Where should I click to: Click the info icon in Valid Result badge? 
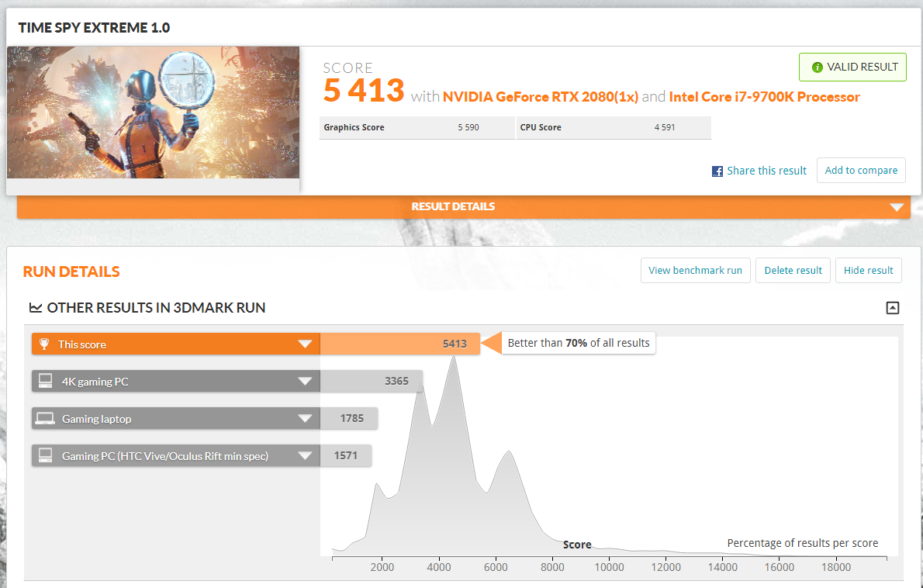[x=817, y=67]
